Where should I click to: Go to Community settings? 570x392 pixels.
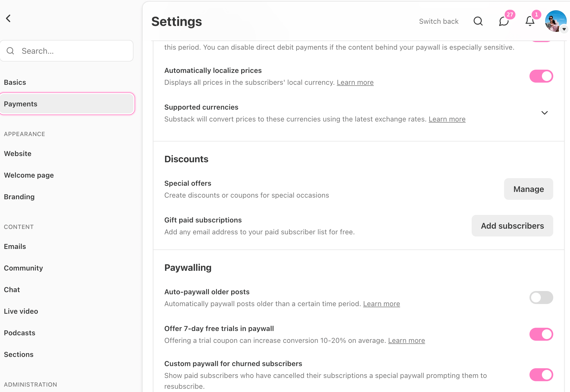click(x=24, y=268)
